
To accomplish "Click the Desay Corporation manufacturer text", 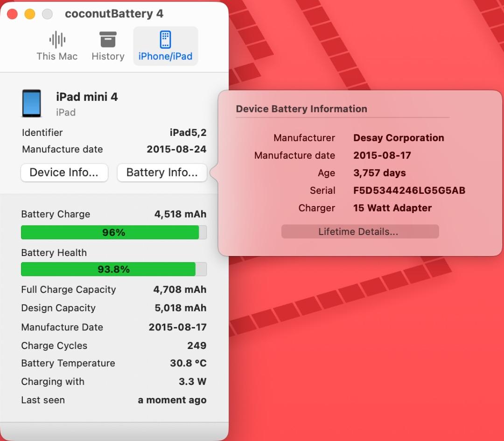I will click(399, 138).
